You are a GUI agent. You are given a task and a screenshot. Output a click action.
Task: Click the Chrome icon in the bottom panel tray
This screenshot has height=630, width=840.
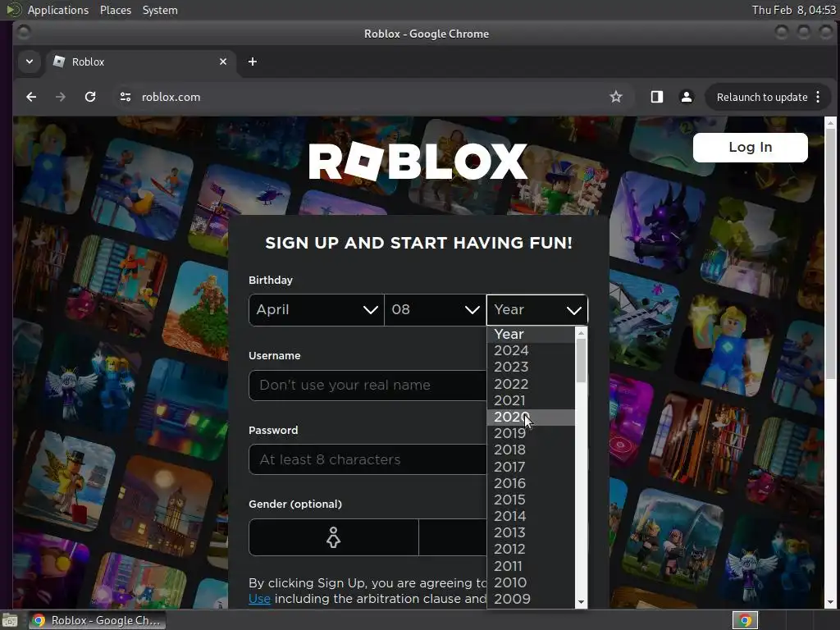(745, 620)
